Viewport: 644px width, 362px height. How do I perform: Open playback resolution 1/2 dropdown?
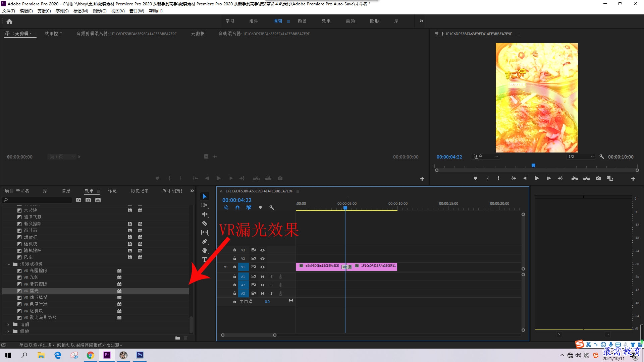tap(581, 157)
